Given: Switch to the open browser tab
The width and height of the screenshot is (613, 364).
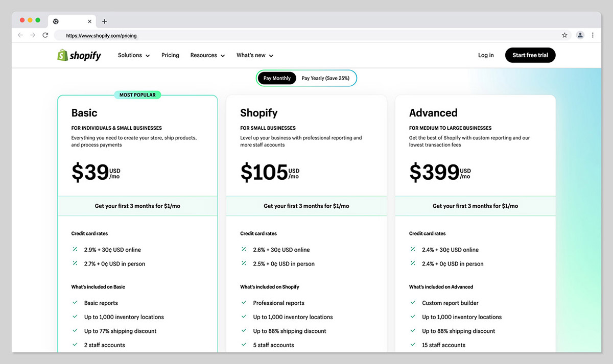Looking at the screenshot, I should pyautogui.click(x=72, y=21).
